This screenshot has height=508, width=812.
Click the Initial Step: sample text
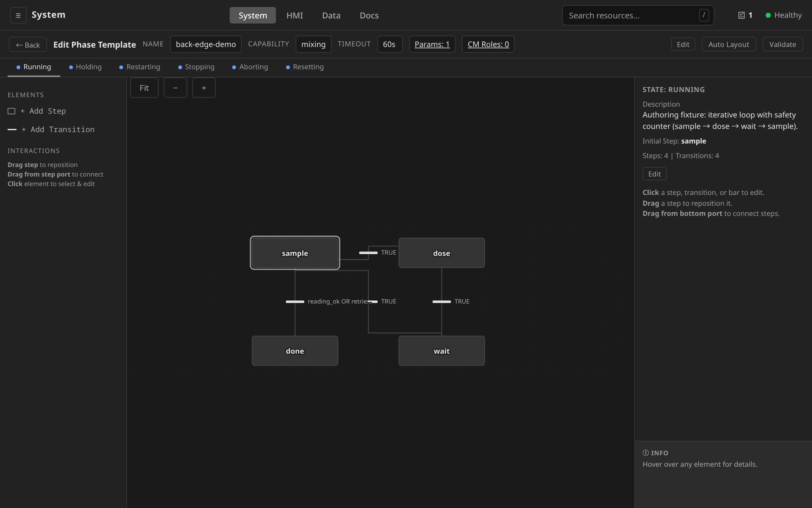tap(674, 141)
